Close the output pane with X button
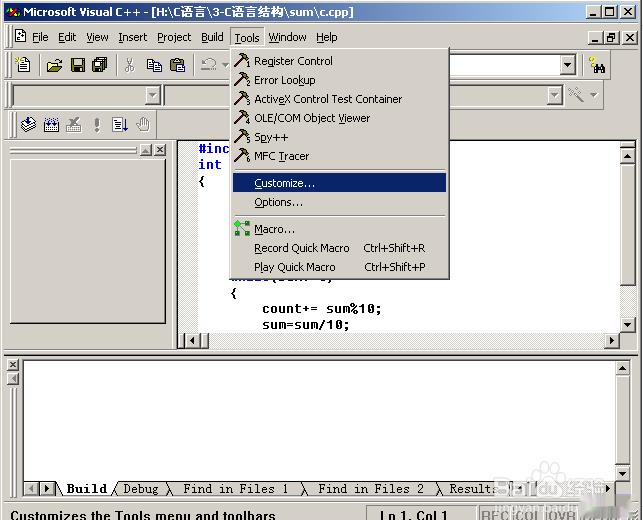This screenshot has height=520, width=643. pos(13,365)
